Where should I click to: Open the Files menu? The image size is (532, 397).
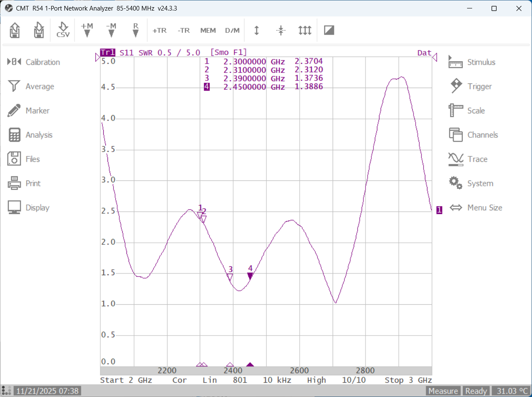(x=24, y=159)
